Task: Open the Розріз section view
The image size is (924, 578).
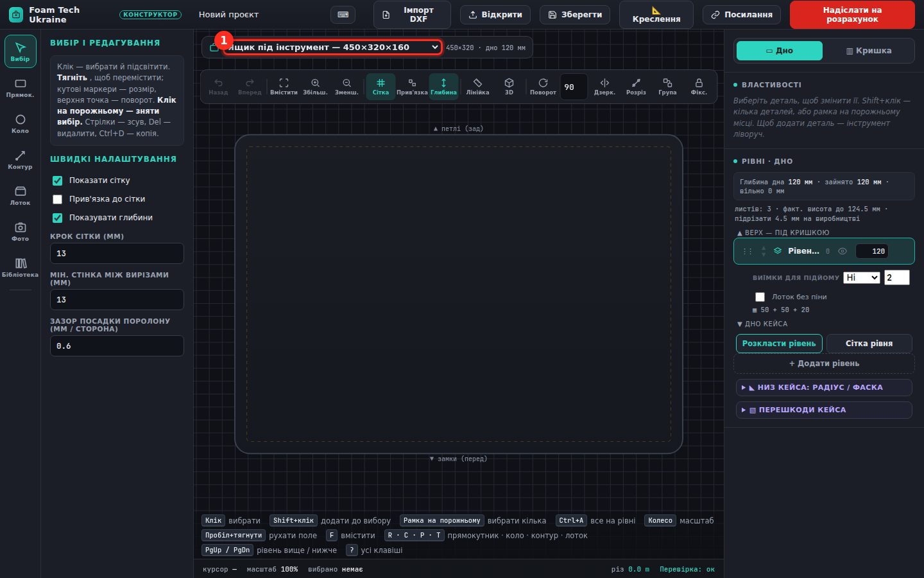Action: (x=636, y=87)
